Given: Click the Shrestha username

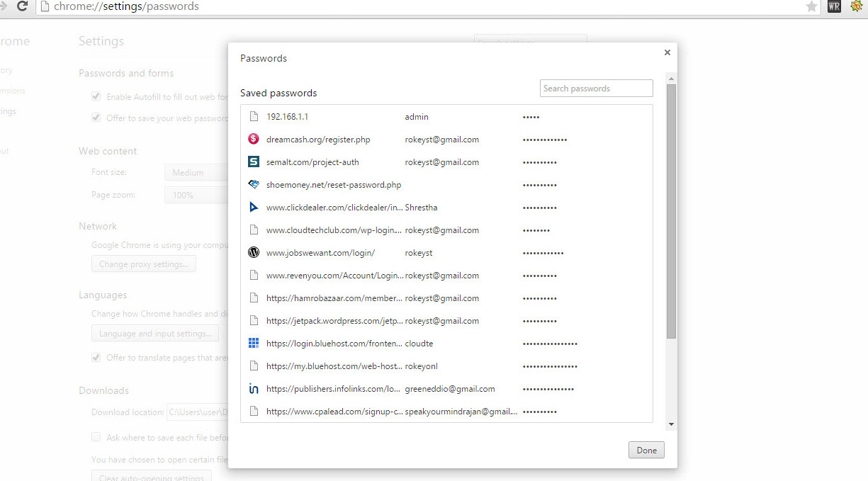Looking at the screenshot, I should [x=421, y=208].
